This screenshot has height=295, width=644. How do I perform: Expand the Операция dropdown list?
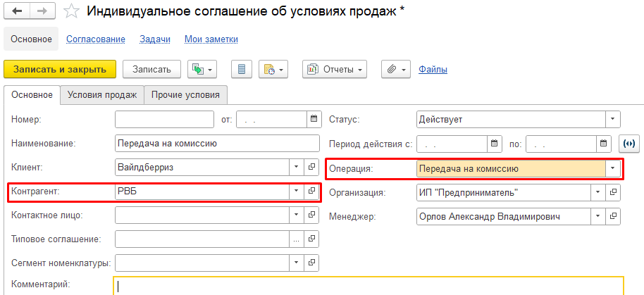[613, 168]
